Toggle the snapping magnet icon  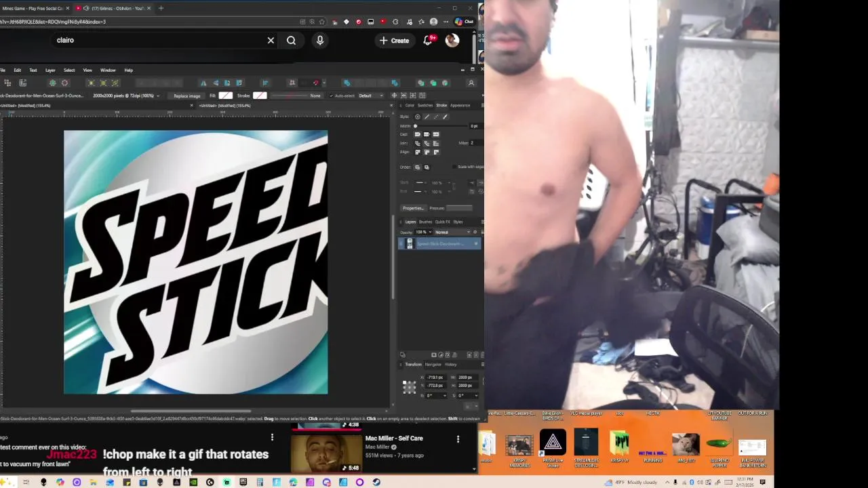[x=315, y=83]
